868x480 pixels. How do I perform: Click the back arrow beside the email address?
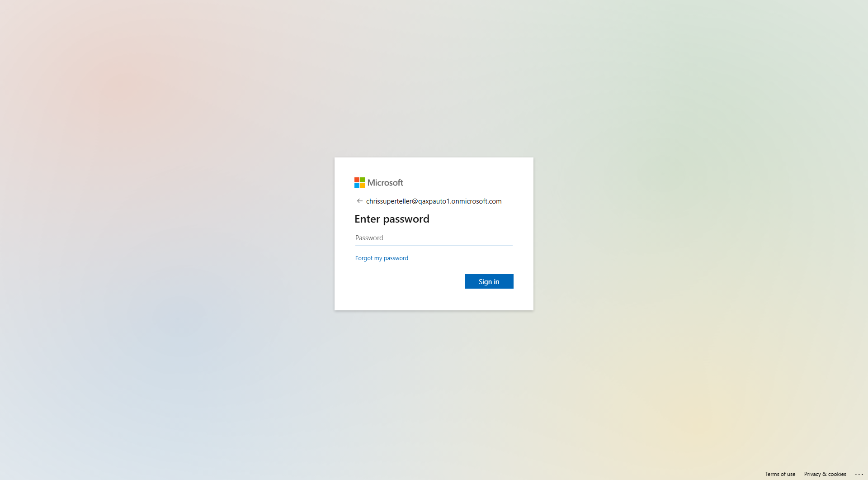(x=359, y=201)
